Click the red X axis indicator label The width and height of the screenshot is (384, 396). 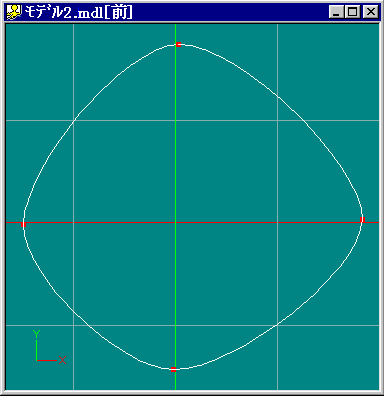tap(62, 360)
